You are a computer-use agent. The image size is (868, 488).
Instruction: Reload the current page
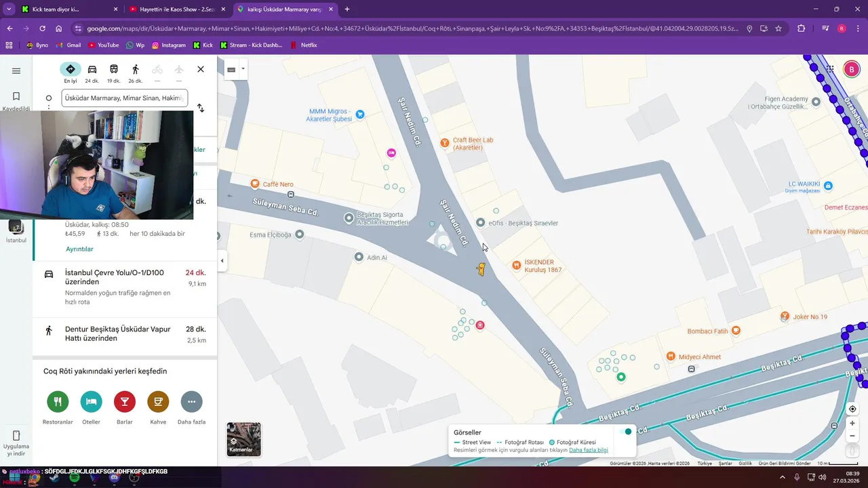42,28
